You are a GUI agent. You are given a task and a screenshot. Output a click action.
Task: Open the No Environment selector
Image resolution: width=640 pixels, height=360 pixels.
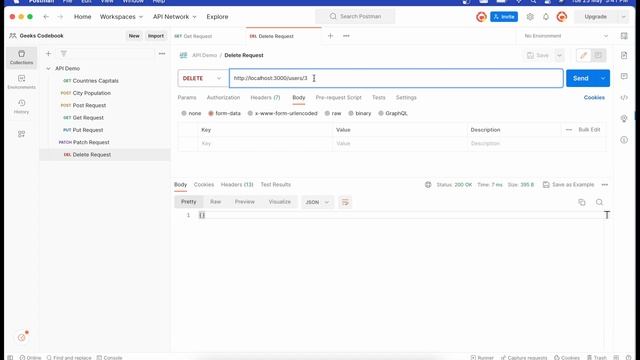coord(566,36)
